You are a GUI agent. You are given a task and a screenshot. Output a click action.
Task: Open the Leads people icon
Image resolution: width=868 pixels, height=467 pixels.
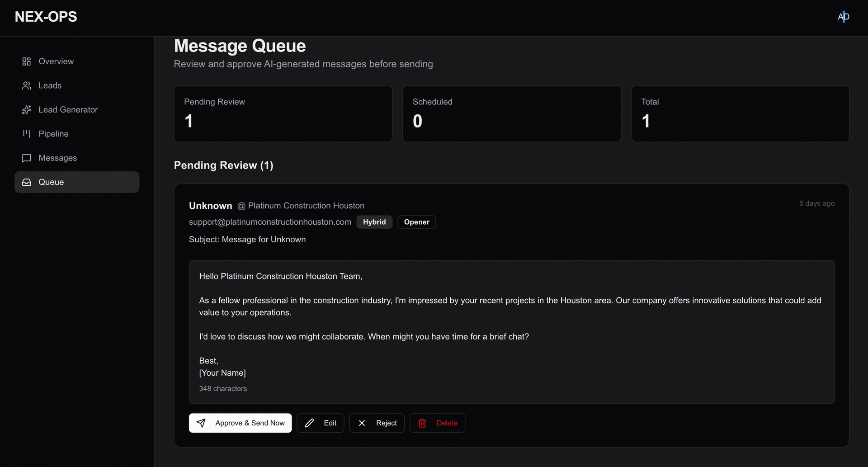[x=26, y=85]
